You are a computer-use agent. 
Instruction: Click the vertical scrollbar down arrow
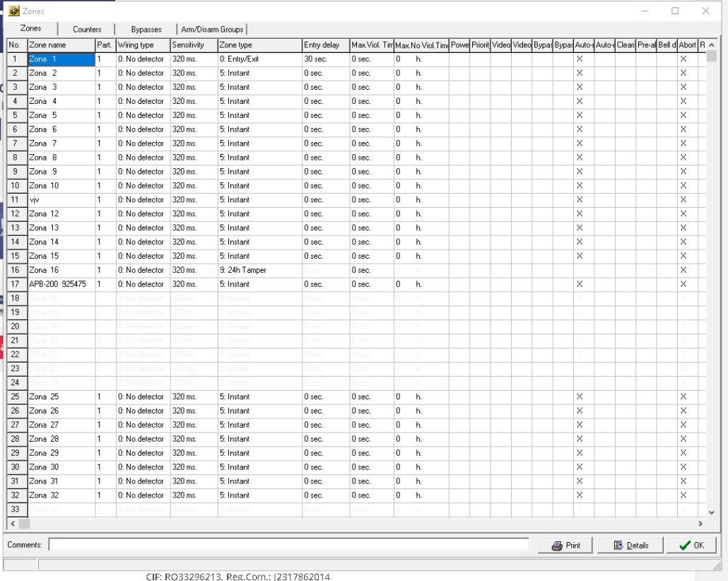pos(711,512)
